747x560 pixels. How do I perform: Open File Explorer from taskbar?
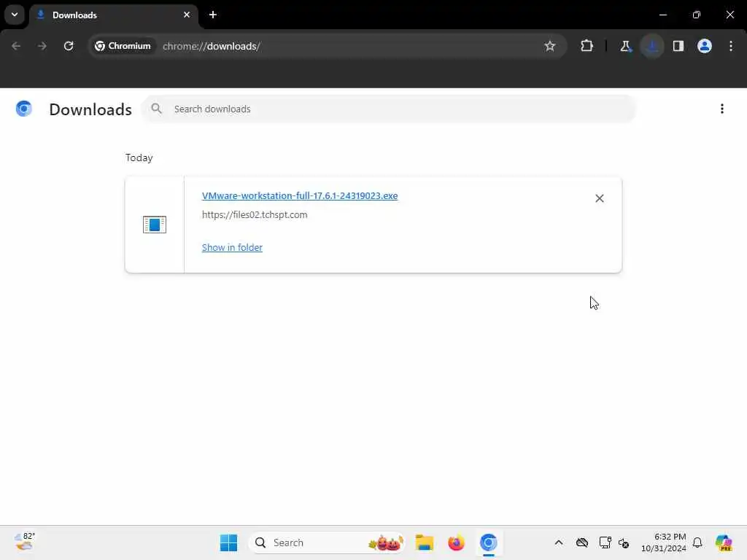(x=424, y=542)
